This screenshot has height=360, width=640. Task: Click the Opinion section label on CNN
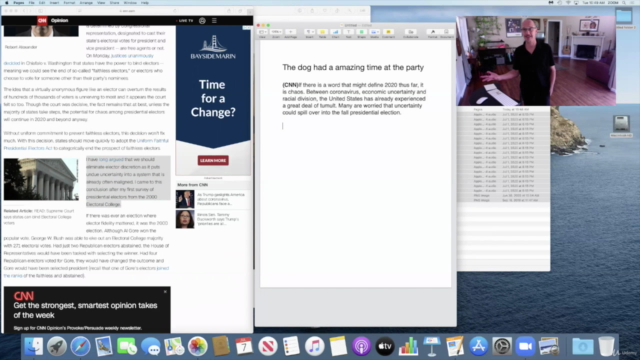coord(60,20)
